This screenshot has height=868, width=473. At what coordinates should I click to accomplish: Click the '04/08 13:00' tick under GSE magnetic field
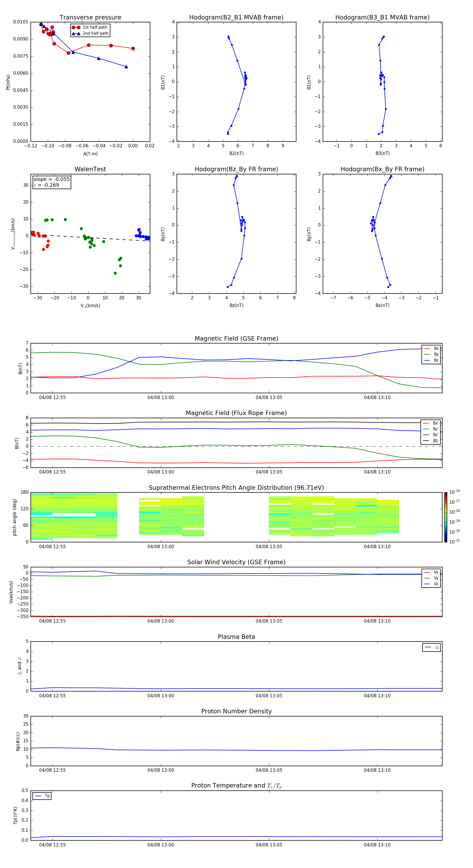161,398
